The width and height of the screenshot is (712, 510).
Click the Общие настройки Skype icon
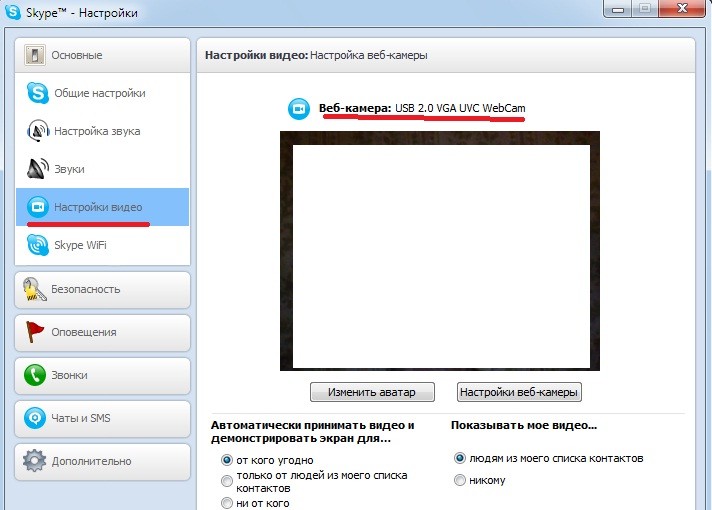pyautogui.click(x=38, y=93)
